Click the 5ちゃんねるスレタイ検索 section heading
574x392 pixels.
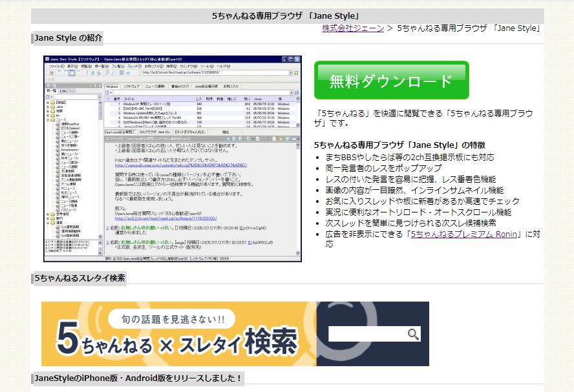[80, 278]
